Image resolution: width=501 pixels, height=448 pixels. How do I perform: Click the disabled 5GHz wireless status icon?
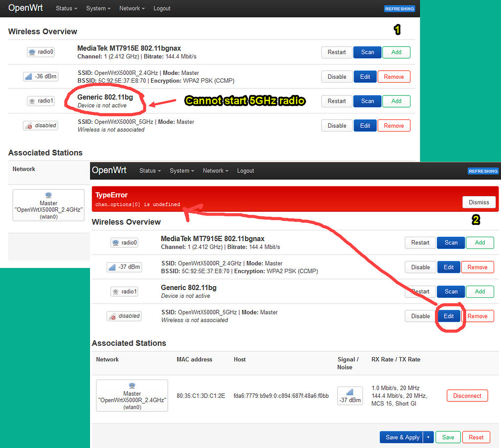[x=41, y=125]
